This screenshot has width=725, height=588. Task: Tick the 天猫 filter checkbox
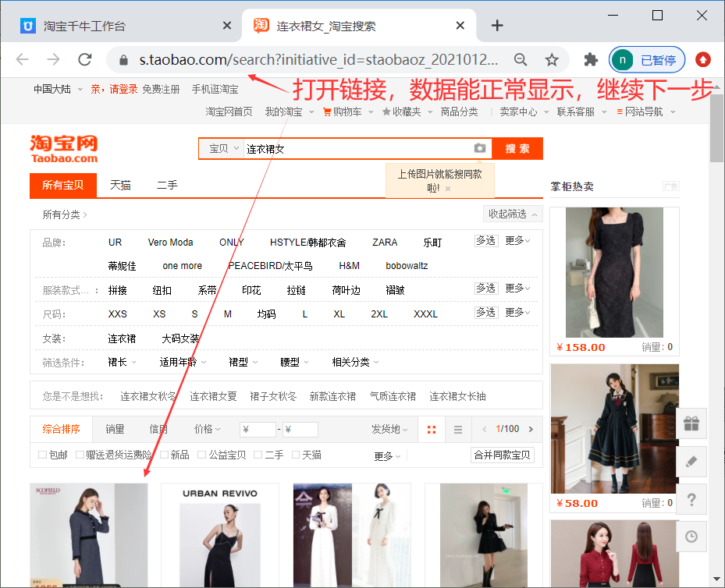pyautogui.click(x=296, y=455)
